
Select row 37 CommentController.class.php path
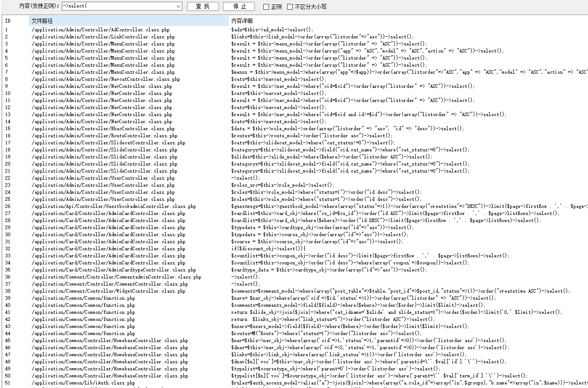click(x=110, y=284)
